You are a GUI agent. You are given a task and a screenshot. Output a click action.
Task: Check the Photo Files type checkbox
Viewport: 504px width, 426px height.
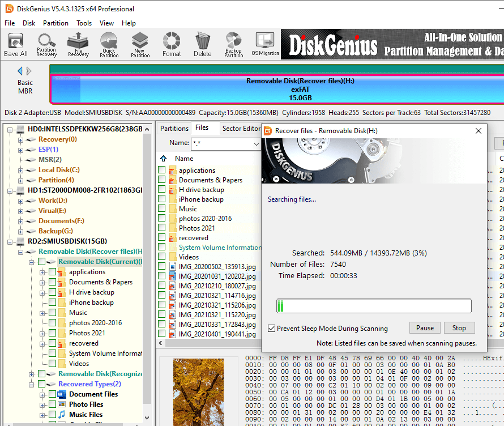pyautogui.click(x=52, y=404)
